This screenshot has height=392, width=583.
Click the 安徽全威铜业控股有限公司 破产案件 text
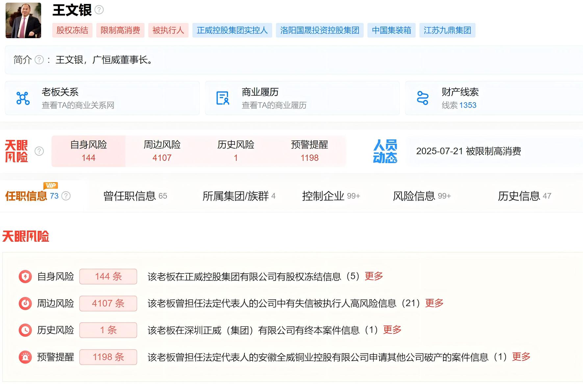click(328, 357)
